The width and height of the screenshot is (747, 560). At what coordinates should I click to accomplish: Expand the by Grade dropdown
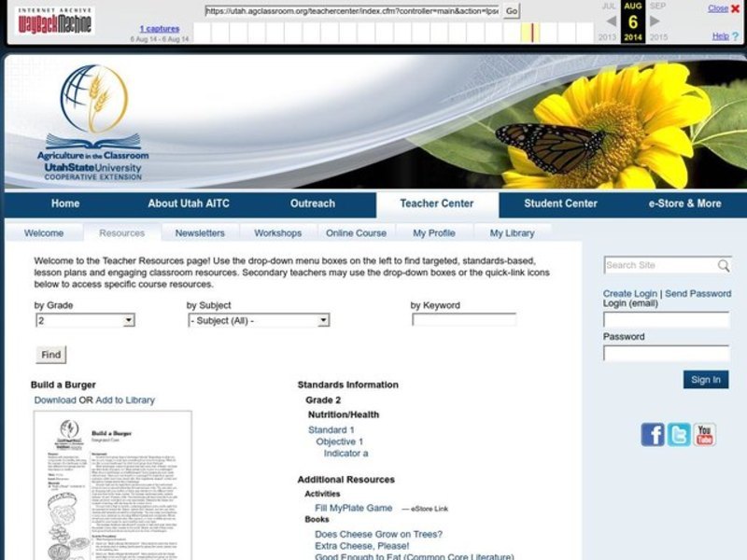click(x=128, y=320)
